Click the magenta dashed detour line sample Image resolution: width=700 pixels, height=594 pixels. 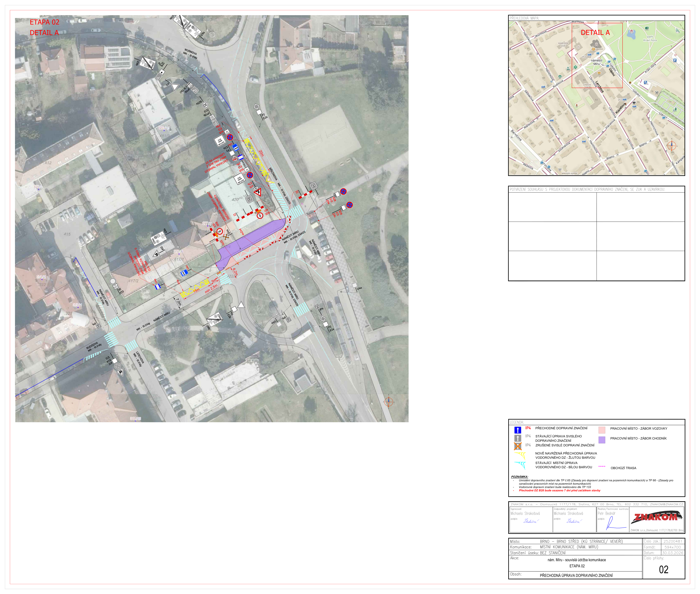coord(602,467)
